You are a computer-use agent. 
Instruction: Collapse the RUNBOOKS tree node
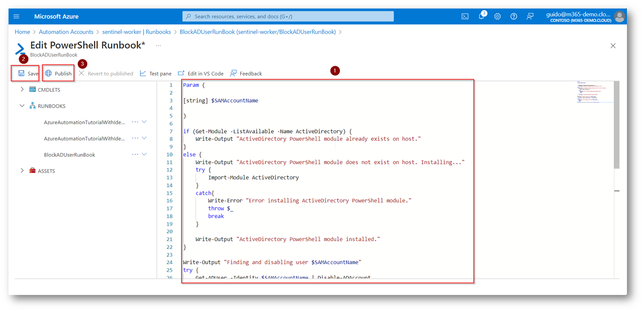point(22,106)
